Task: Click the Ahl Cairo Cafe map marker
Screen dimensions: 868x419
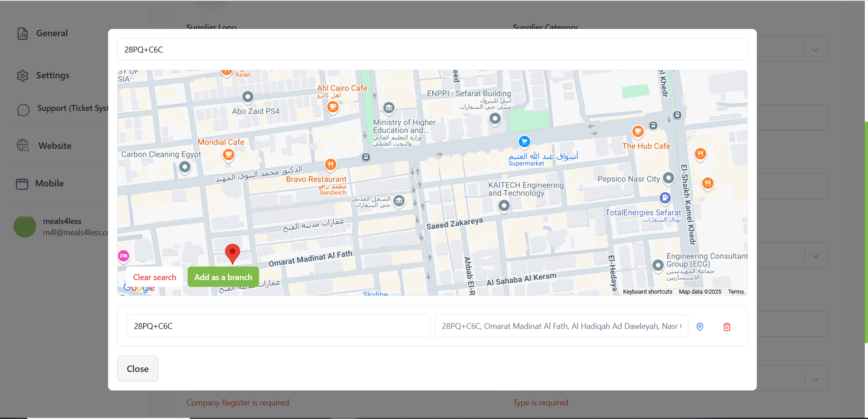Action: pos(333,107)
